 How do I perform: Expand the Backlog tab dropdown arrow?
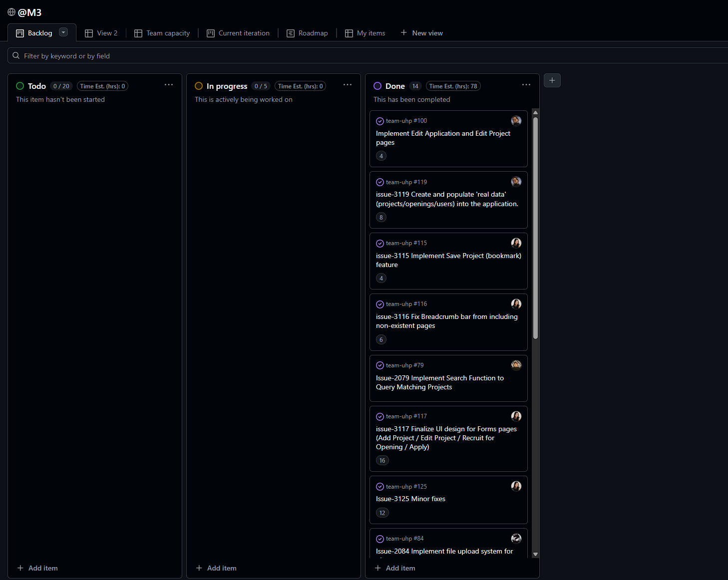(63, 32)
